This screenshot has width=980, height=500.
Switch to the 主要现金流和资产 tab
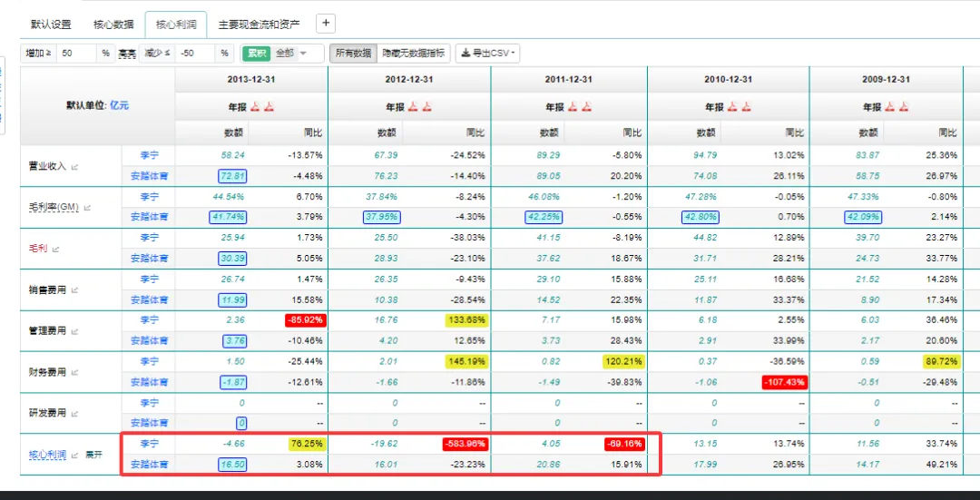[x=259, y=25]
